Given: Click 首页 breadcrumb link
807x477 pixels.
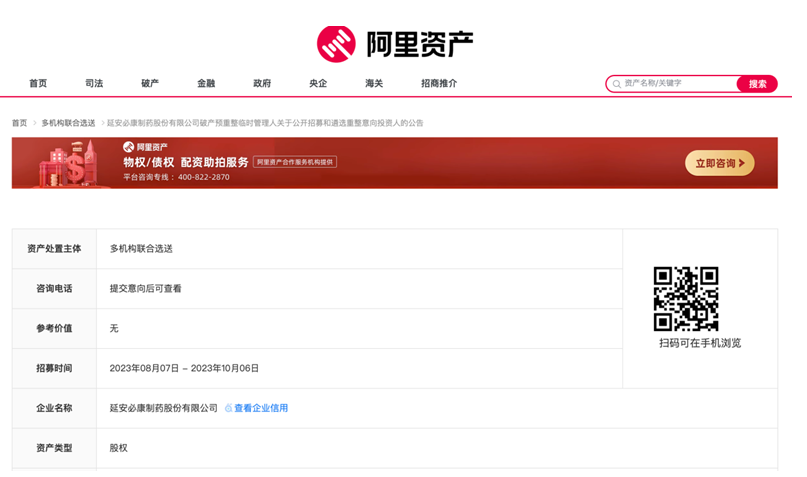Looking at the screenshot, I should [x=19, y=123].
